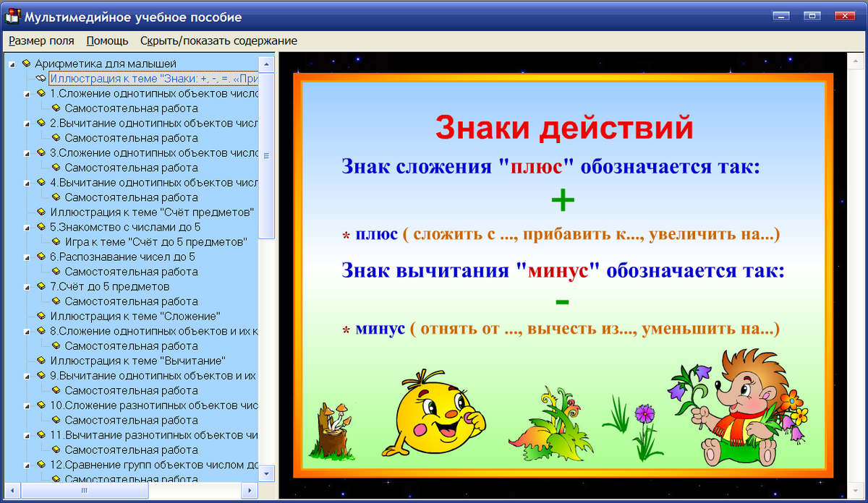Click the book icon beside "Иллюстрация к теме 'Счёт предметов'"
This screenshot has width=868, height=503.
click(x=42, y=212)
